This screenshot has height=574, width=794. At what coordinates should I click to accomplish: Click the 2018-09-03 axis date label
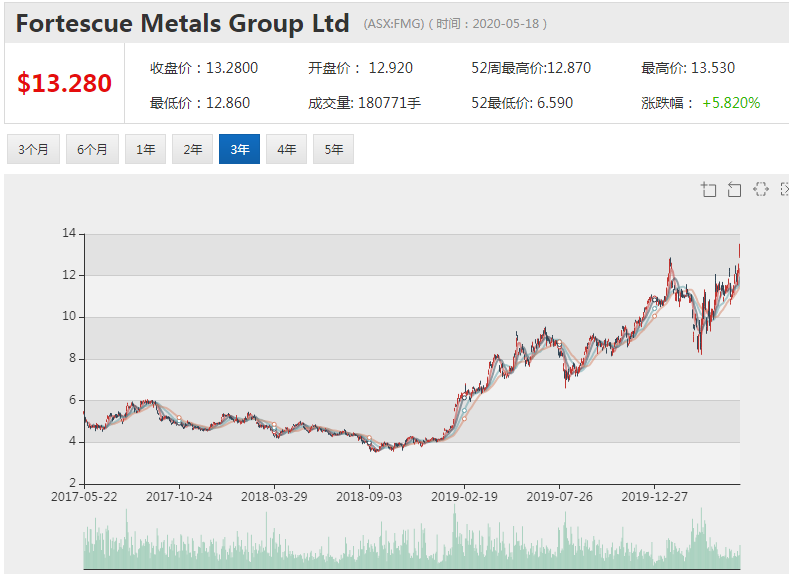pos(369,497)
